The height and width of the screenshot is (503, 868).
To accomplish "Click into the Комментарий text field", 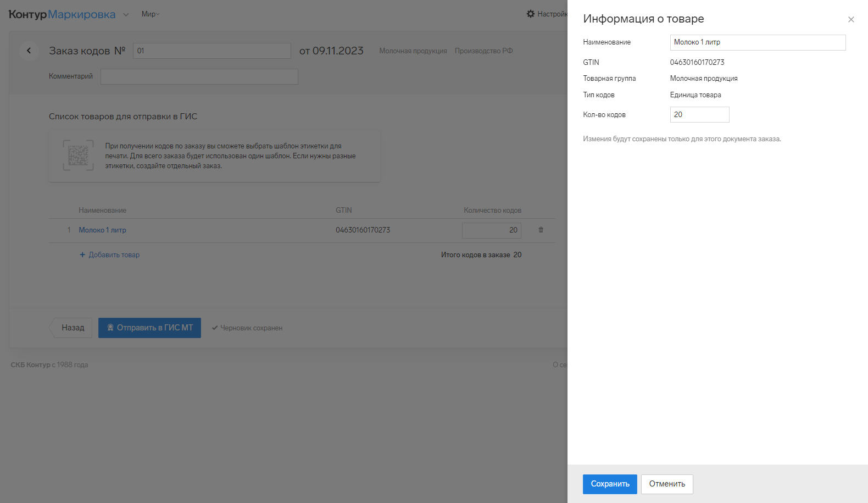I will 199,76.
